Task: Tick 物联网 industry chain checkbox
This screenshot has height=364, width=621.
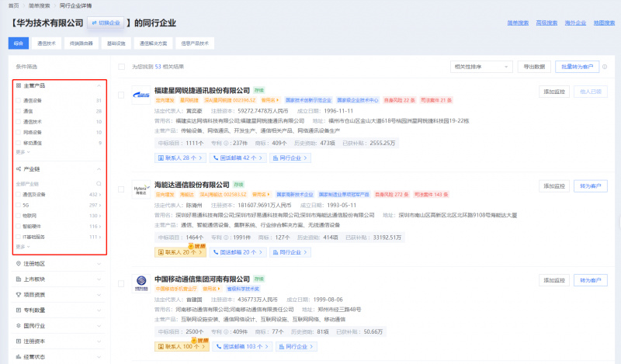Action: 18,216
